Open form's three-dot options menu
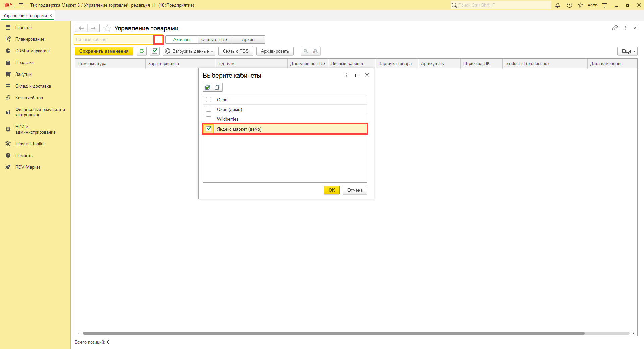The image size is (644, 349). point(625,28)
